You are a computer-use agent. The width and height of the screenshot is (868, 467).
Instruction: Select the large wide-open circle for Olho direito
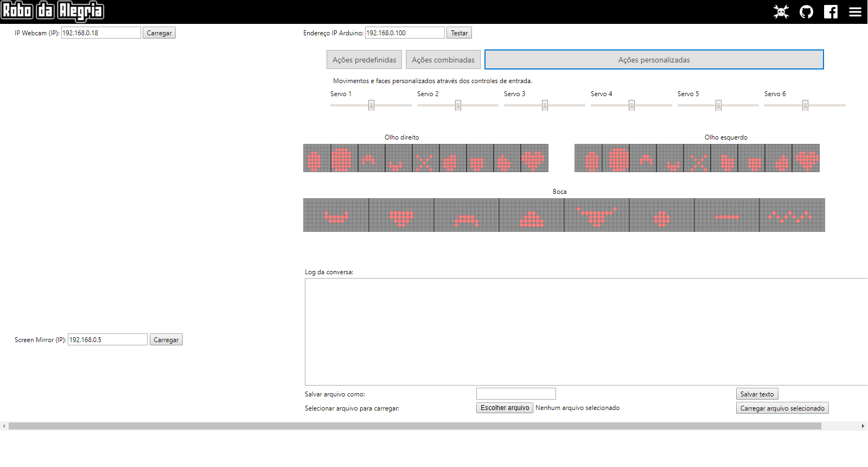pos(344,158)
